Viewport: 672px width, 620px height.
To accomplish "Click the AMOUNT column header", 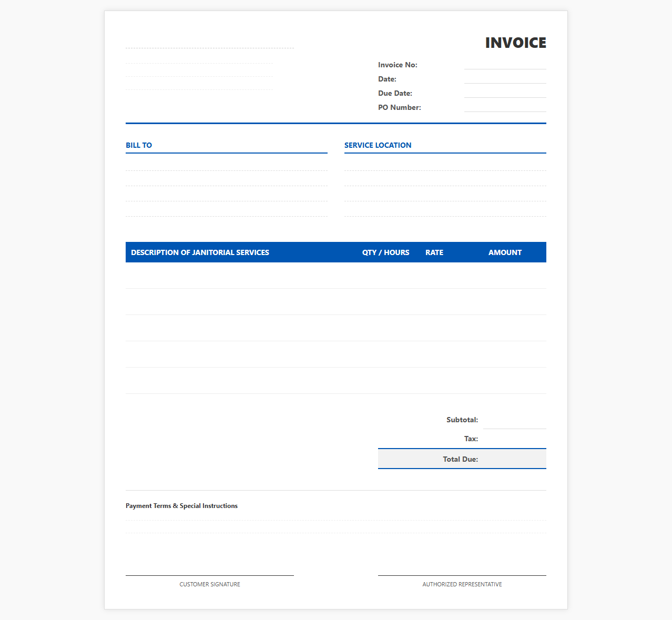I will point(505,252).
